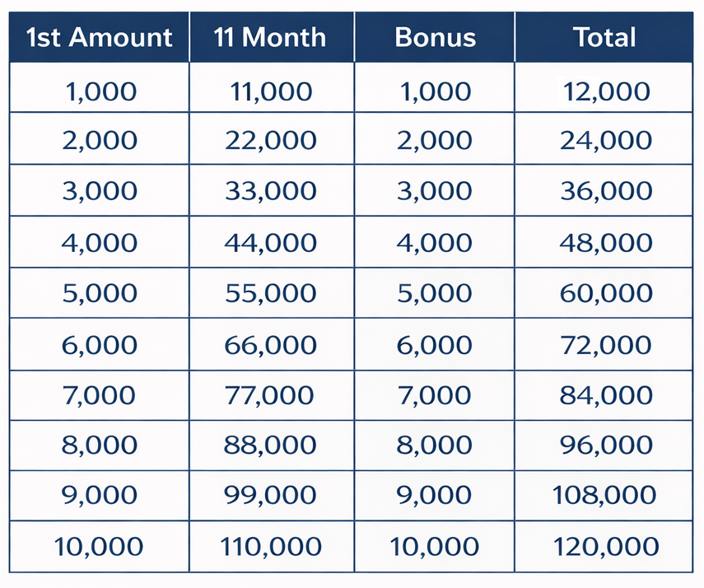Click the 12,000 cell in Total column

tap(606, 91)
